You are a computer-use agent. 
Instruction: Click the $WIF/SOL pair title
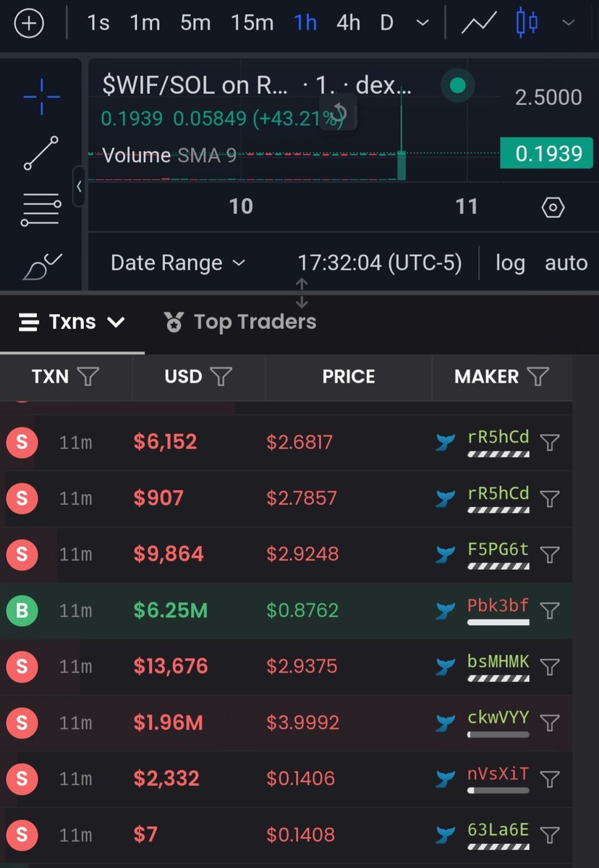point(195,86)
